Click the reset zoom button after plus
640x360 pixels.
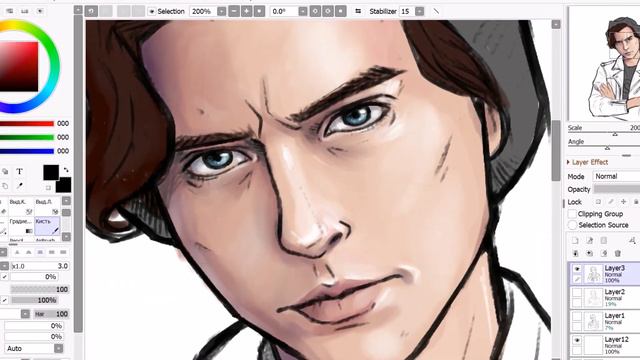(259, 11)
